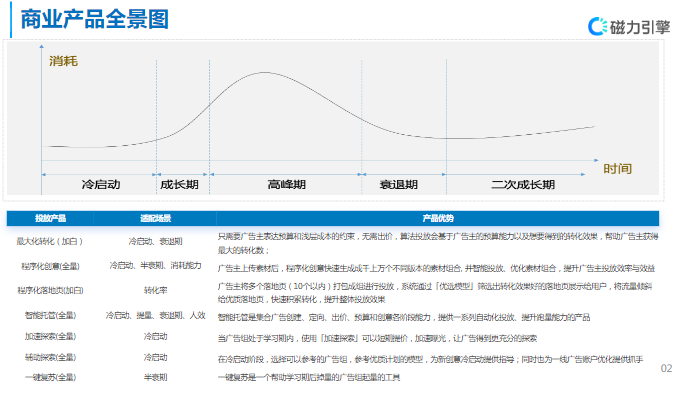The image size is (676, 393).
Task: Click the 最大化转化 advantage description text
Action: (x=438, y=243)
